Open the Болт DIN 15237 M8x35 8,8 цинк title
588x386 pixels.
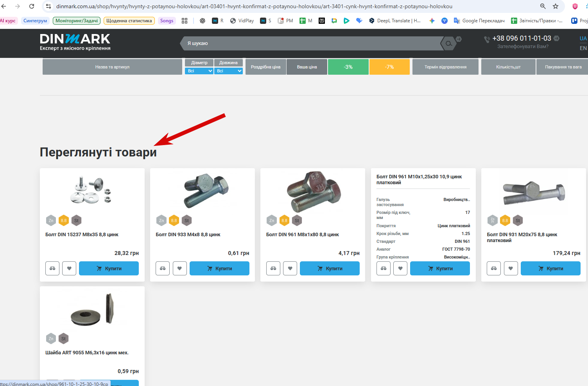[82, 235]
